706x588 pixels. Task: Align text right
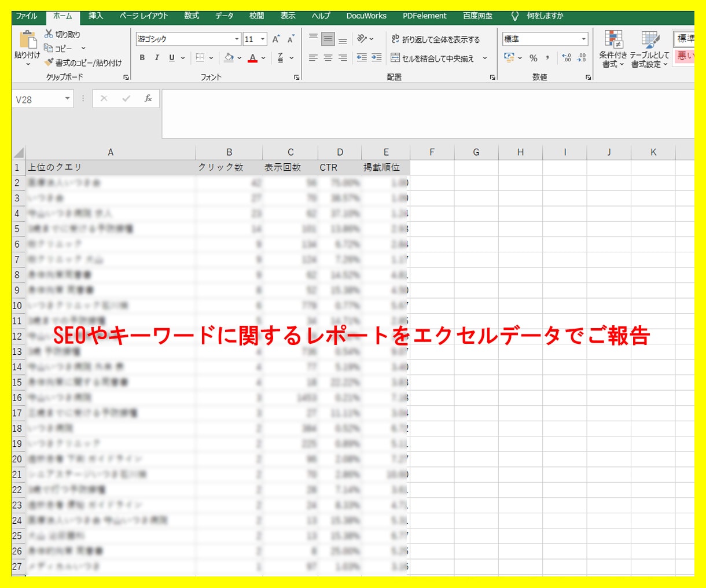coord(343,58)
